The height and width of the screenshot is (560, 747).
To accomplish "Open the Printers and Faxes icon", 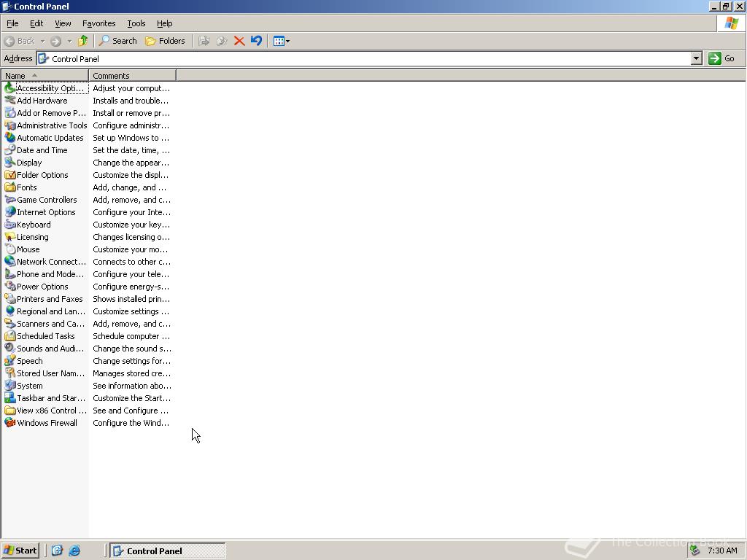I will [10, 298].
